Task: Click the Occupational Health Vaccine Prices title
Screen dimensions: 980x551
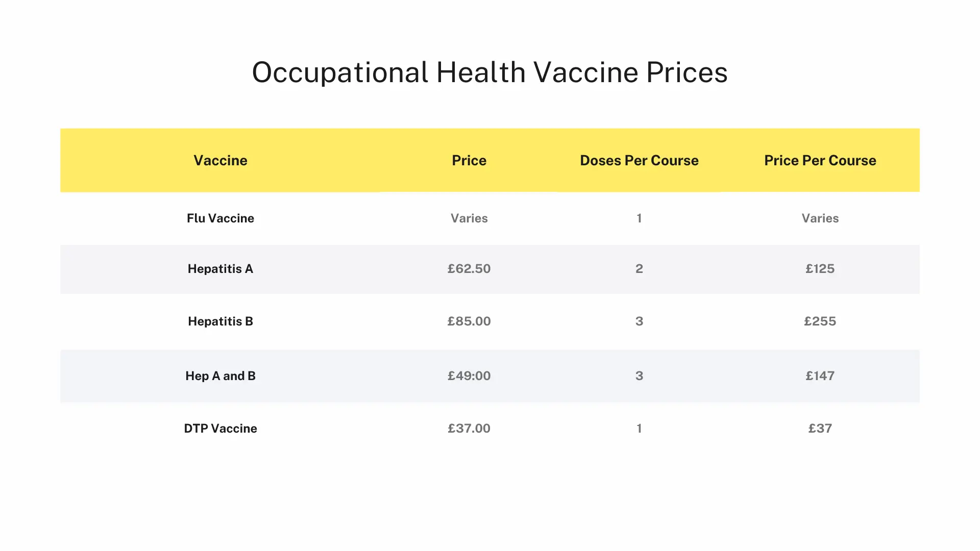Action: (489, 72)
